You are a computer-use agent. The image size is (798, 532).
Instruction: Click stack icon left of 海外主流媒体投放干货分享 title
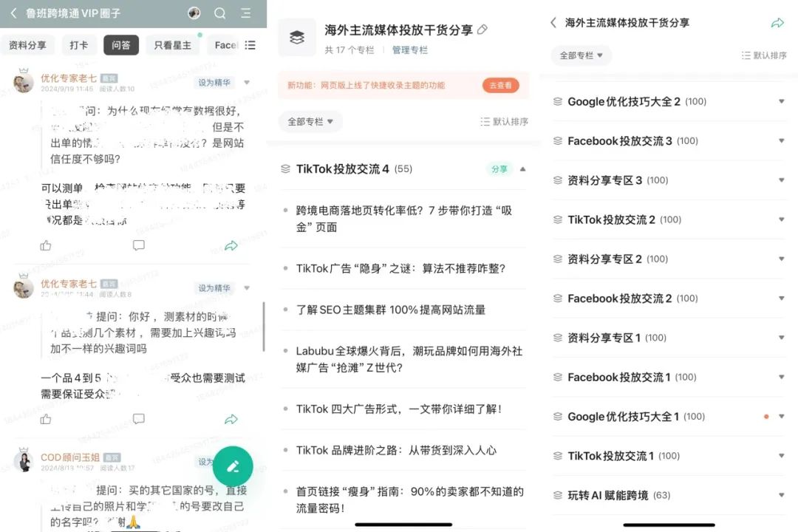click(x=297, y=38)
